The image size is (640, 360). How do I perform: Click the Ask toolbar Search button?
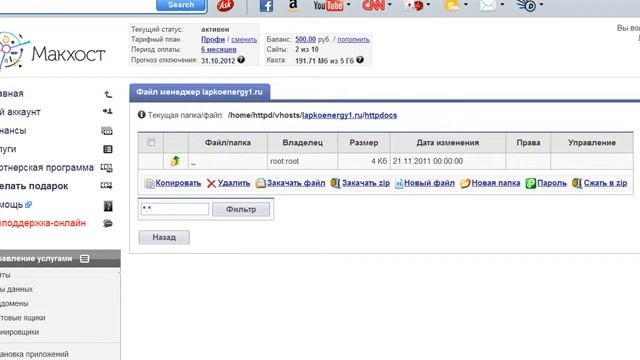[x=181, y=5]
